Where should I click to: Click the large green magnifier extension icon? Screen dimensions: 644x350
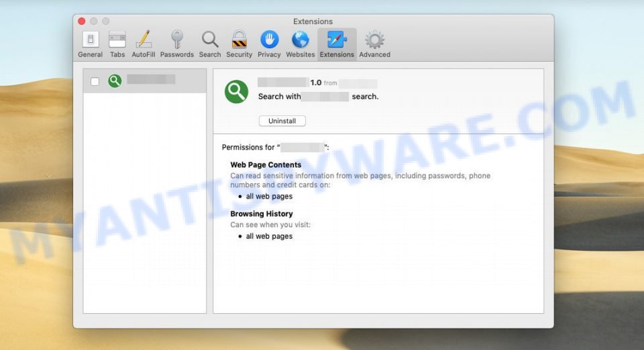[236, 91]
